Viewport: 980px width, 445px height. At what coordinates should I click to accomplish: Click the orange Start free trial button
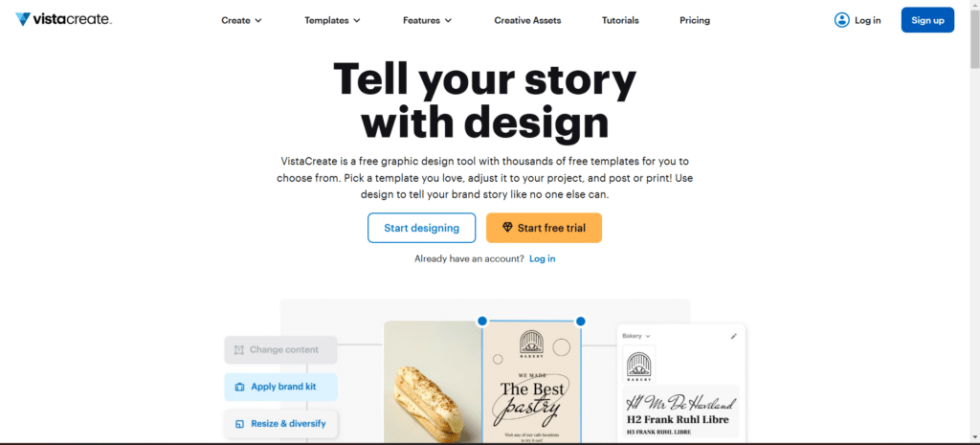coord(544,228)
